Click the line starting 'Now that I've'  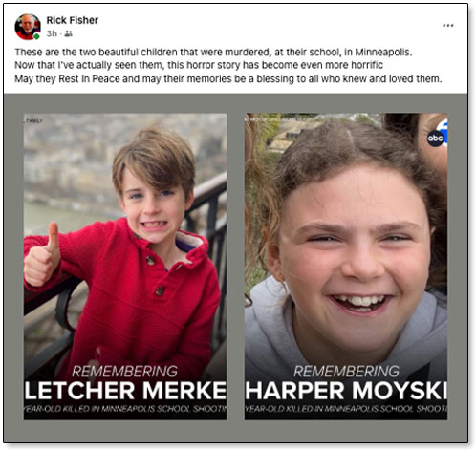pos(199,65)
